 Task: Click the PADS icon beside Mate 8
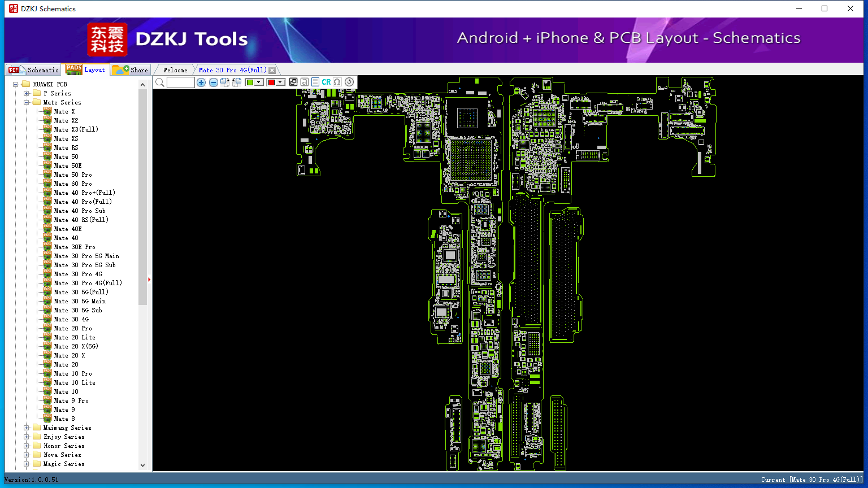point(47,419)
